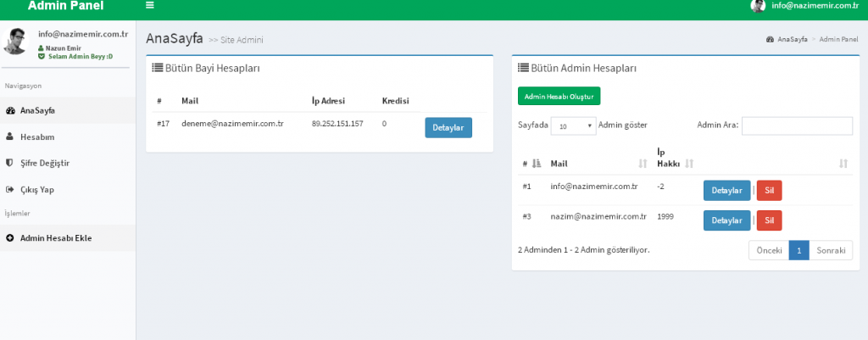Screen dimensions: 868x340
Task: Open the Sayfada rows-per-page dropdown
Action: coord(574,125)
